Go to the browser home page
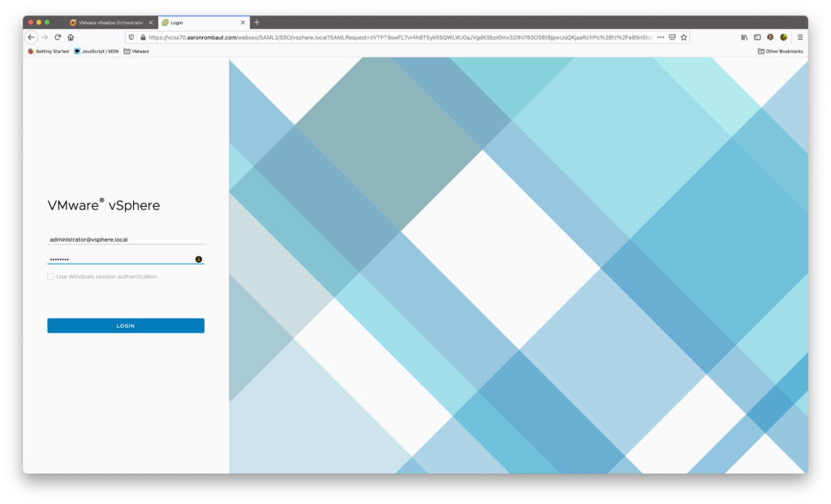Image resolution: width=831 pixels, height=504 pixels. 71,37
